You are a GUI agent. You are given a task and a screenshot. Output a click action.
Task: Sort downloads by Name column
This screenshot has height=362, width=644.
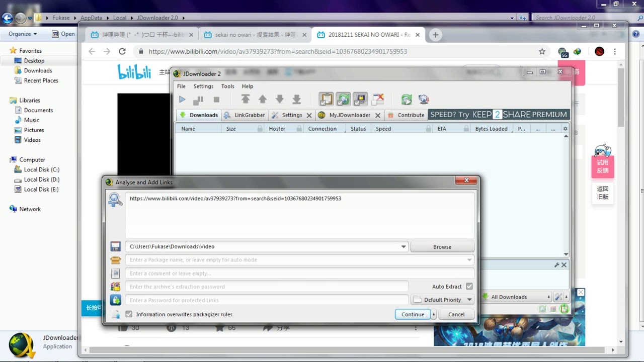click(198, 129)
